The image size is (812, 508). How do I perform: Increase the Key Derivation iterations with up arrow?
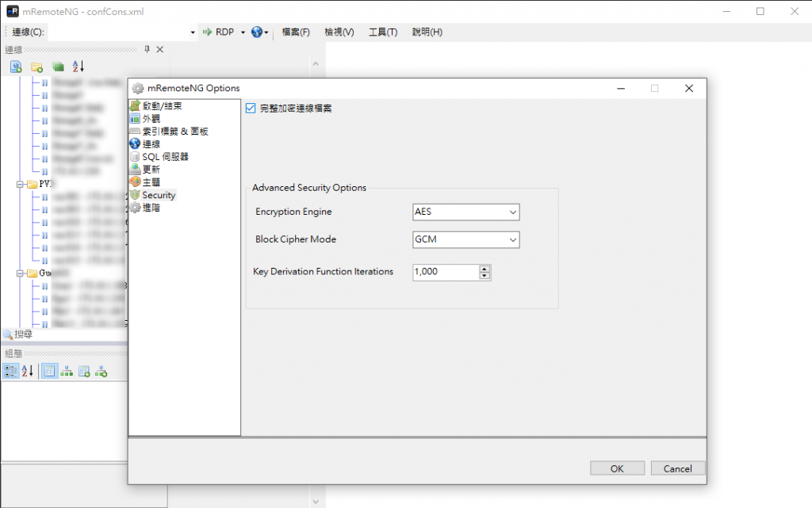(485, 269)
